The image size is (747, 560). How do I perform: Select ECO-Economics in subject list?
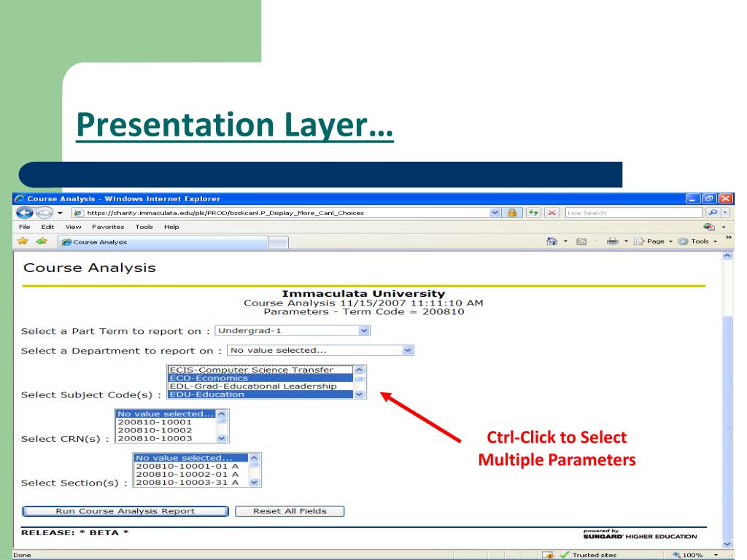(260, 378)
